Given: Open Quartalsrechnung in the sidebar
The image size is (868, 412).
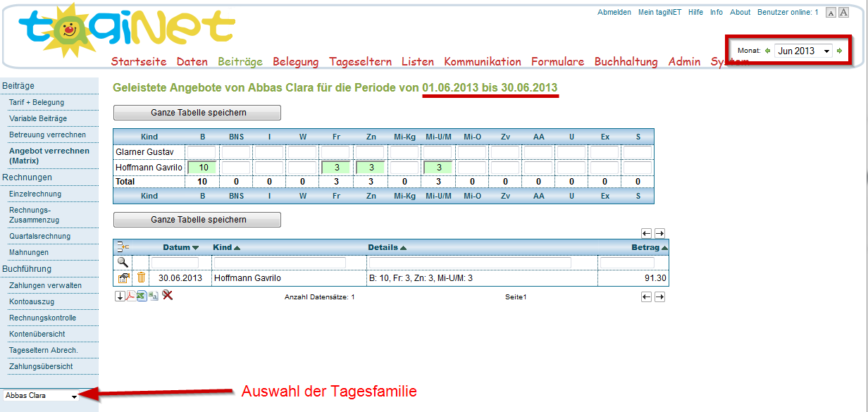Looking at the screenshot, I should tap(39, 237).
